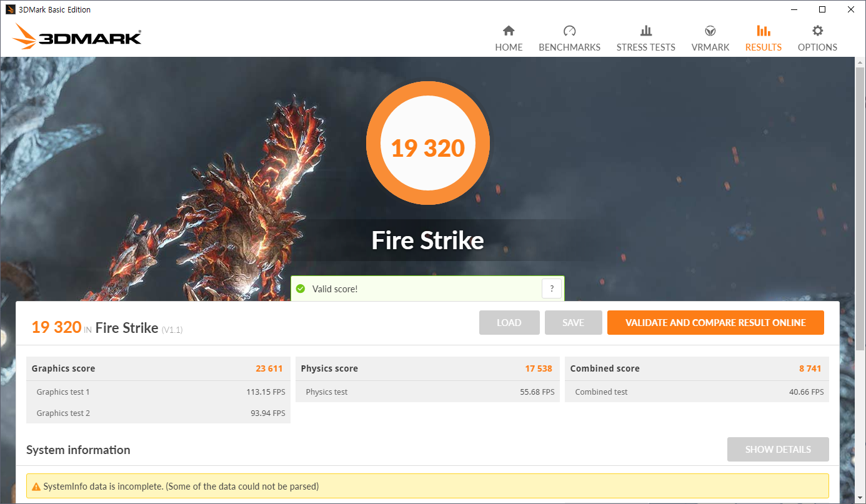This screenshot has height=504, width=866.
Task: Close the 3DMark window
Action: 851,9
